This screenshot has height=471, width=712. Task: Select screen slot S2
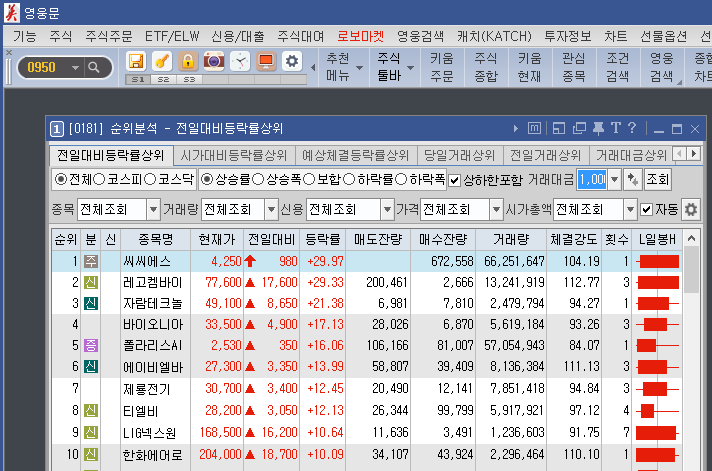[163, 79]
